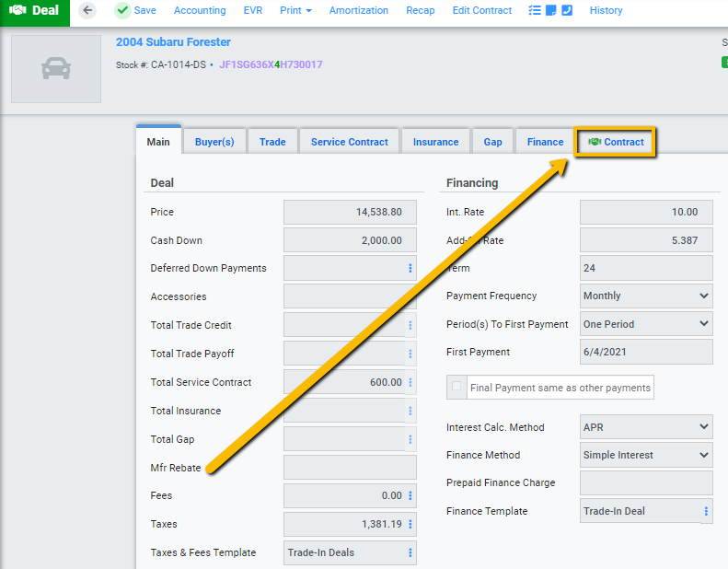Expand the Payment Frequency dropdown

click(x=646, y=296)
